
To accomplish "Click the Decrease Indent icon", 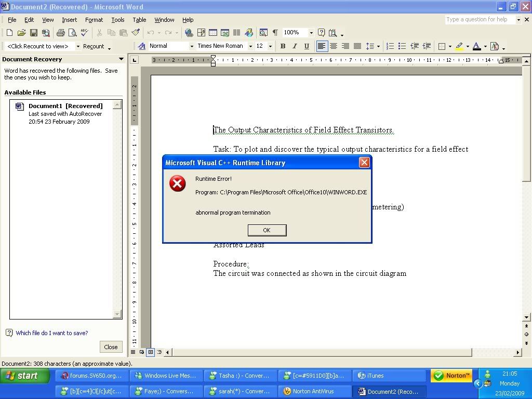I will point(414,46).
